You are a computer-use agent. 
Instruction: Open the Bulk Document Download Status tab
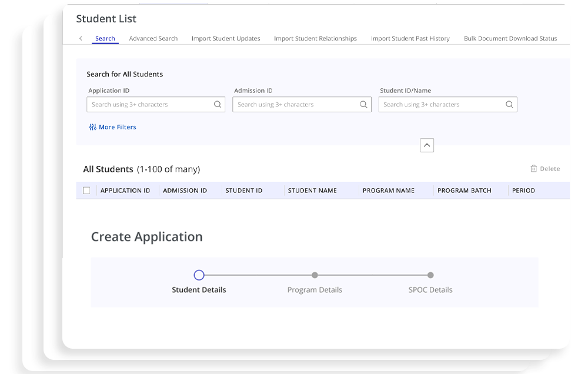pyautogui.click(x=510, y=39)
